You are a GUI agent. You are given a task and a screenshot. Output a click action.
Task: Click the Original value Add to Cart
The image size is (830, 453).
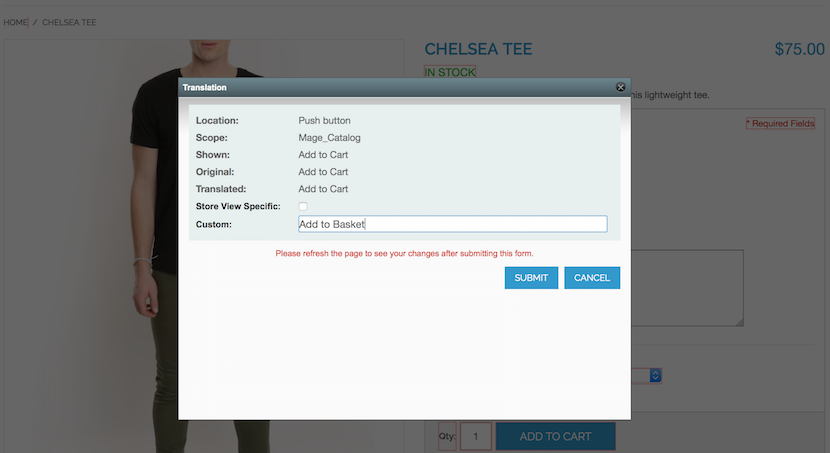tap(323, 171)
